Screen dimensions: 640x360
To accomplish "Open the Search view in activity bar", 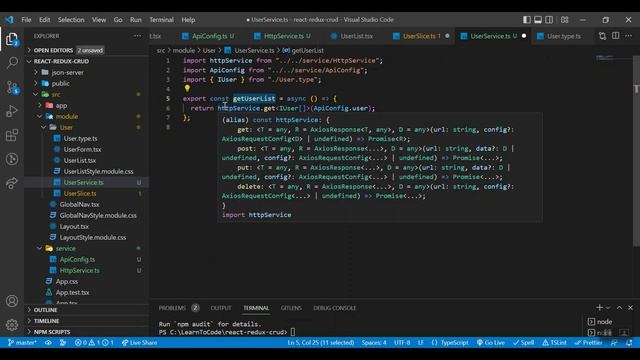I will point(12,63).
